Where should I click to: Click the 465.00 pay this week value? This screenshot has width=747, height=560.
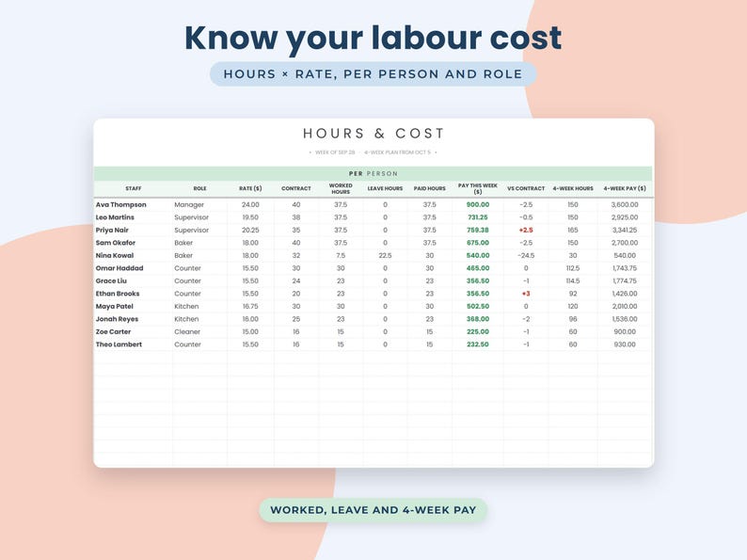pos(478,268)
